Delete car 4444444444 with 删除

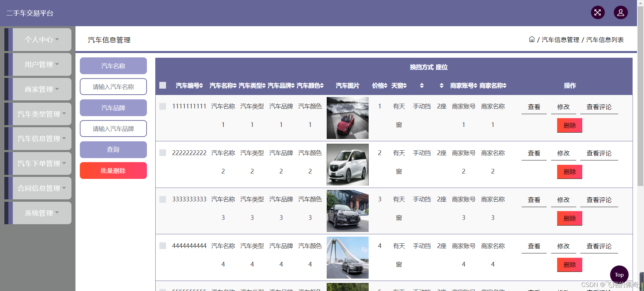point(570,265)
